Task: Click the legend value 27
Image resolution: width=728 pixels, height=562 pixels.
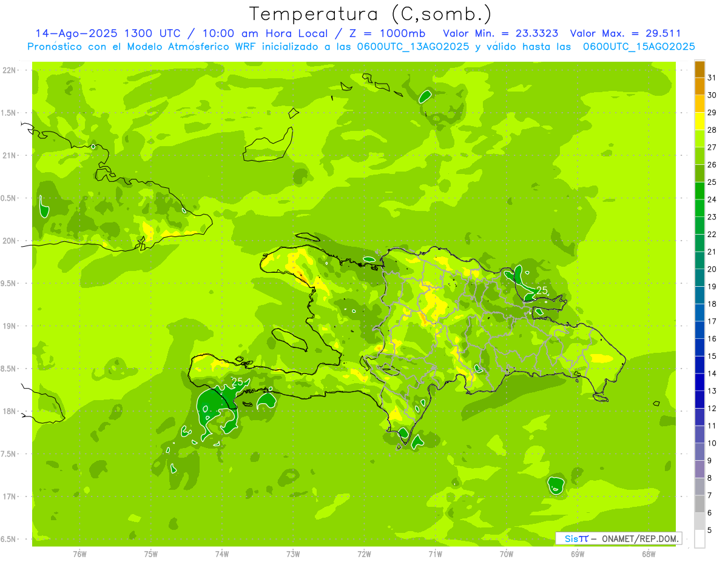Action: [712, 147]
